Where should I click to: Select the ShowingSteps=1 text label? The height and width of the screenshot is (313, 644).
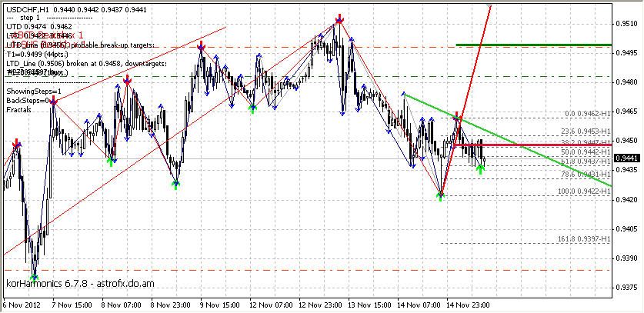click(x=34, y=92)
